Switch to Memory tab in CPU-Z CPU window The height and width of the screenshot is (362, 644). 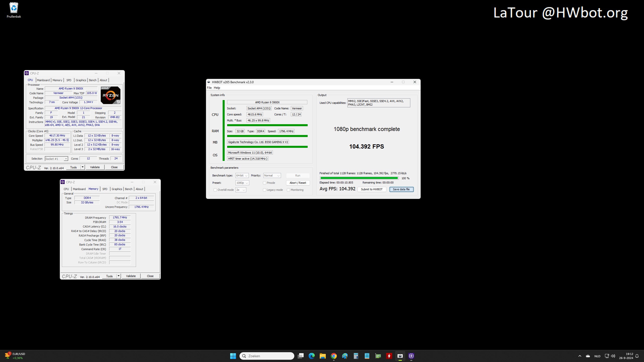(x=57, y=80)
